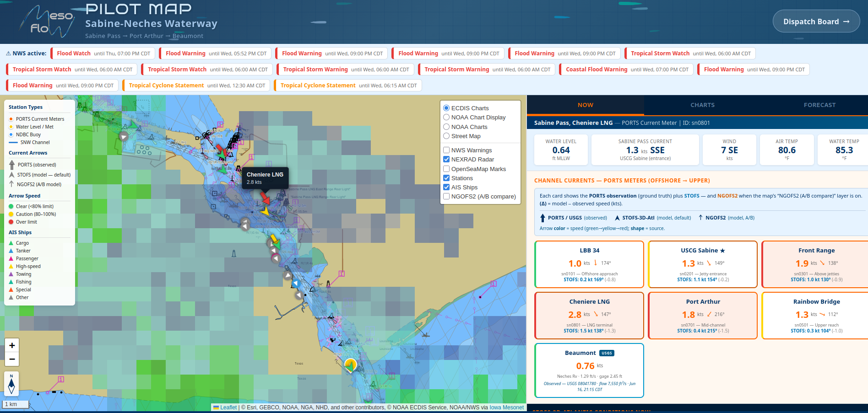Zoom in on the map
Image resolution: width=868 pixels, height=413 pixels.
pyautogui.click(x=12, y=346)
